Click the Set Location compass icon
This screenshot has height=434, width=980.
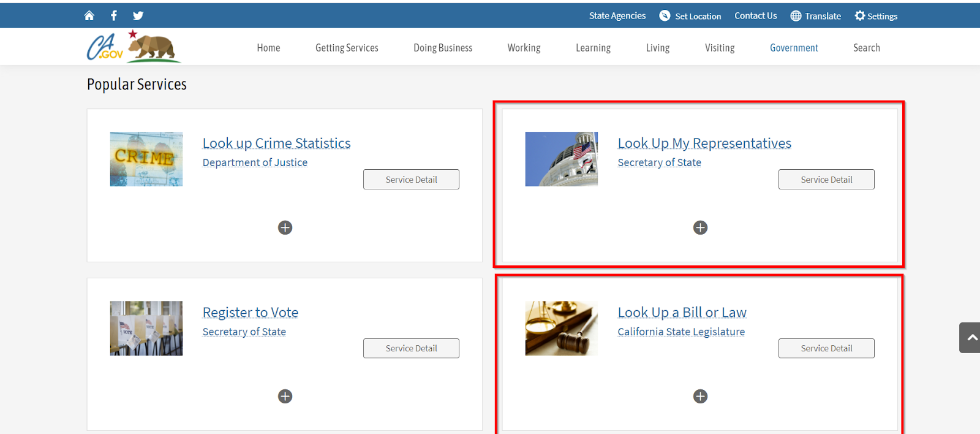(x=665, y=16)
